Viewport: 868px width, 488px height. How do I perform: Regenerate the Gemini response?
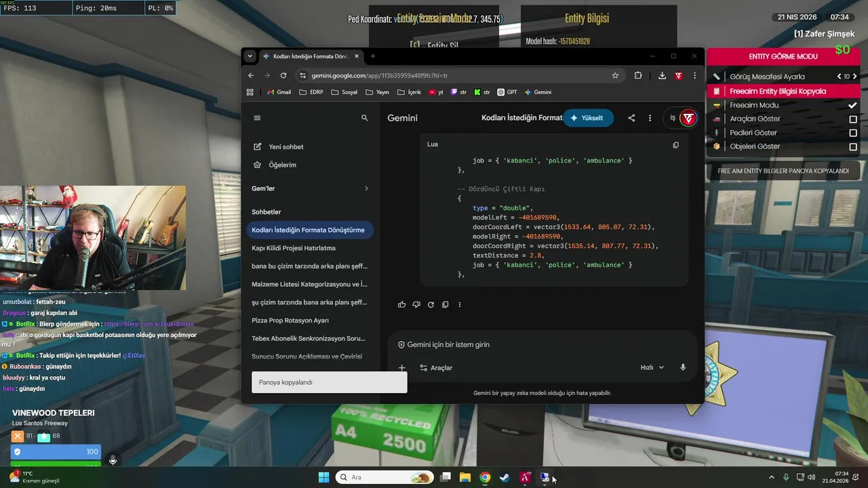[x=431, y=304]
